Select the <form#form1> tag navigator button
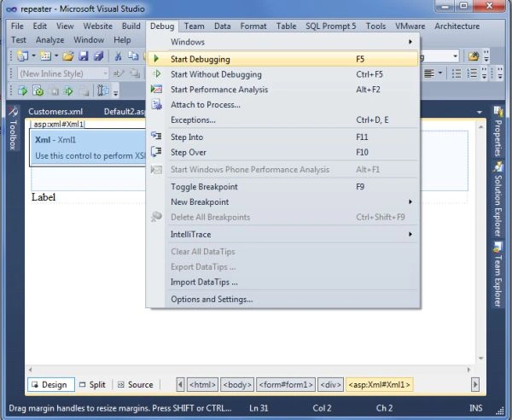 point(286,384)
